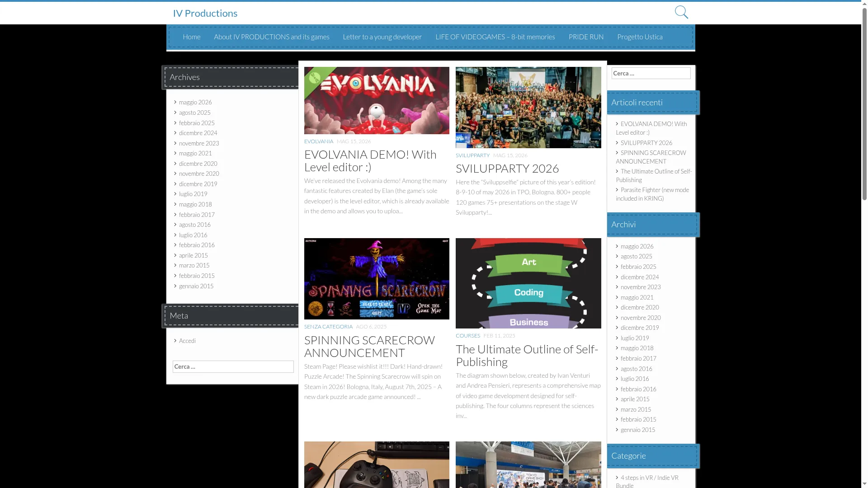868x488 pixels.
Task: Open the Evolvania post thumbnail image
Action: coord(377,100)
